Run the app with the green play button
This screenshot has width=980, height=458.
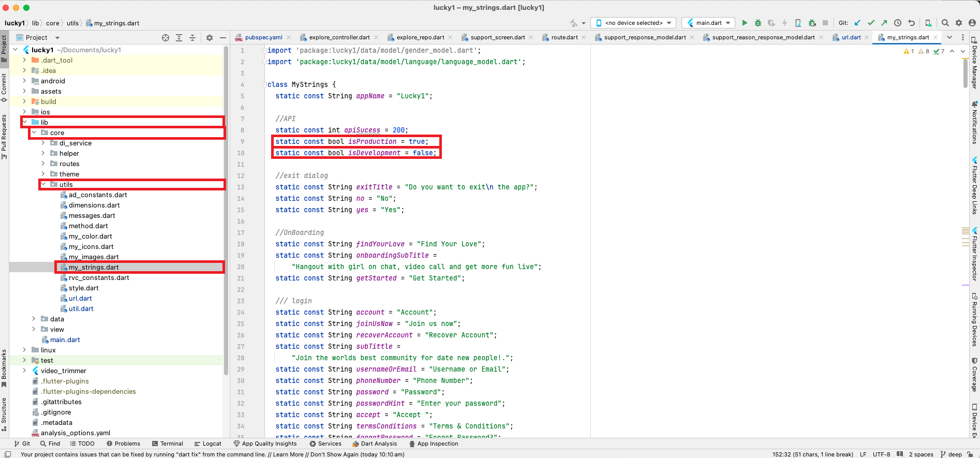tap(745, 23)
